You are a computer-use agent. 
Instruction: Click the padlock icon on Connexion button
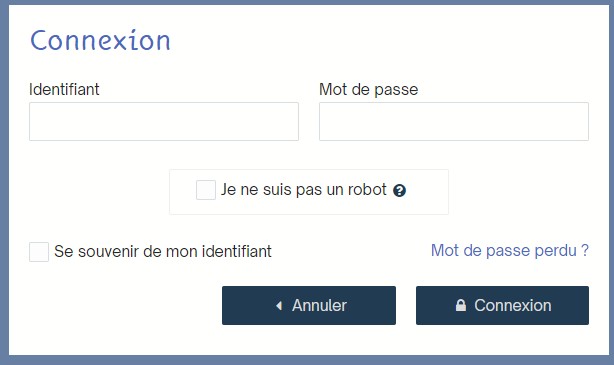(461, 305)
